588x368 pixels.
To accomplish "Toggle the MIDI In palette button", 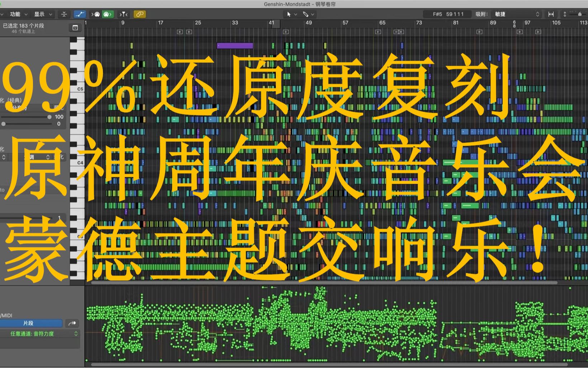I will point(96,14).
